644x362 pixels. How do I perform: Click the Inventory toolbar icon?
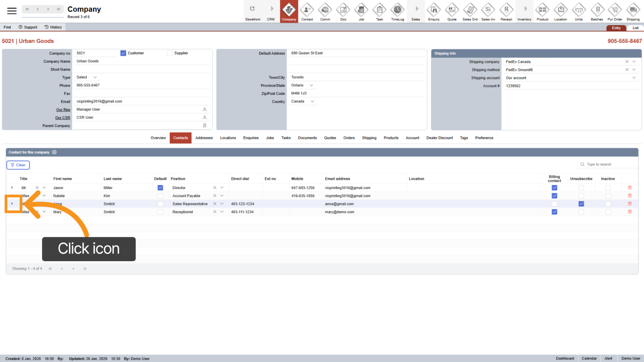(x=524, y=11)
